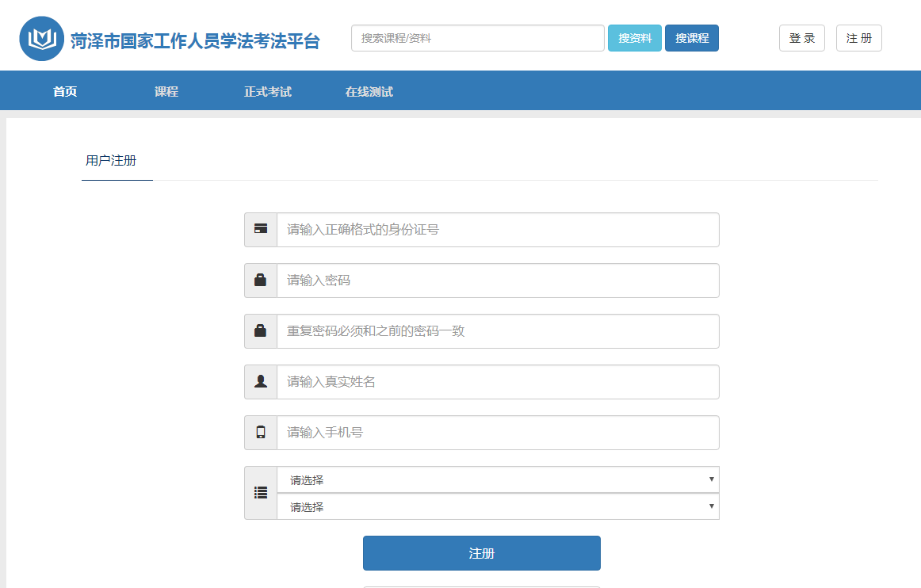The height and width of the screenshot is (588, 921).
Task: Submit the form with the blue 注册 button
Action: 482,553
